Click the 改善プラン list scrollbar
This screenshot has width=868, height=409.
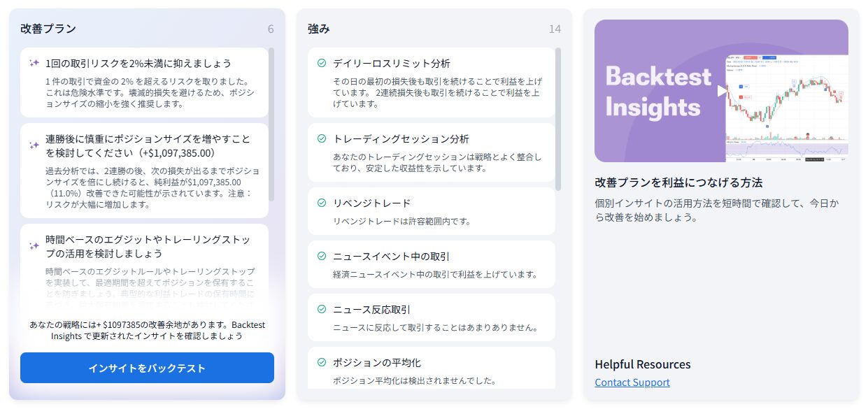(x=271, y=124)
